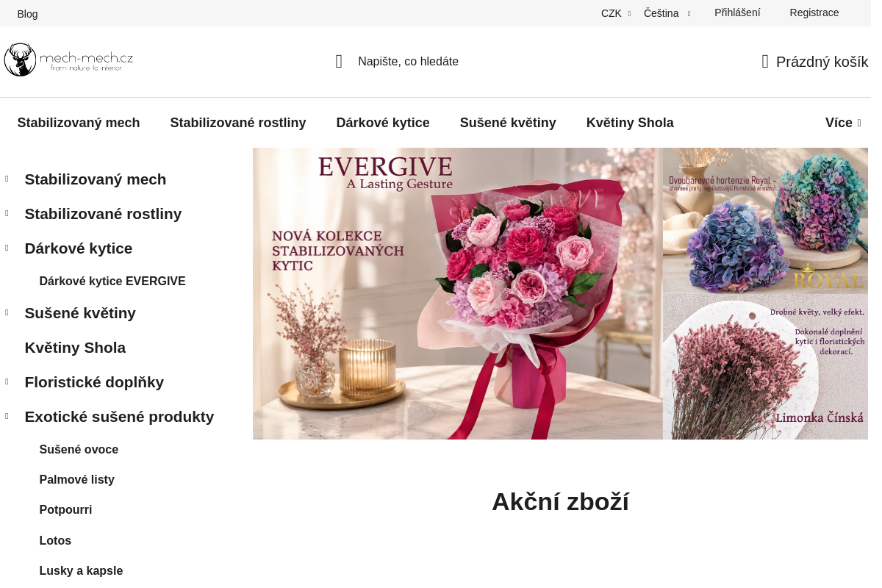
Task: Click the Registrace link
Action: (814, 12)
